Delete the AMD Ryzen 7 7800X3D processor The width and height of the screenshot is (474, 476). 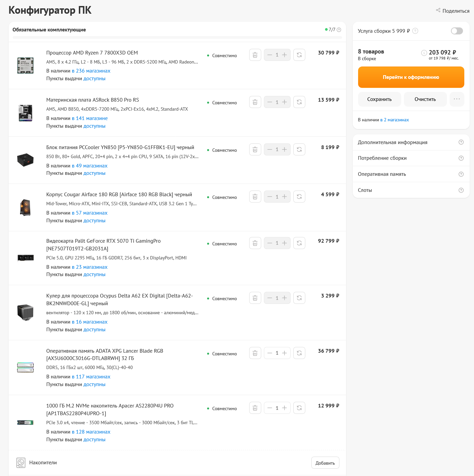[255, 55]
